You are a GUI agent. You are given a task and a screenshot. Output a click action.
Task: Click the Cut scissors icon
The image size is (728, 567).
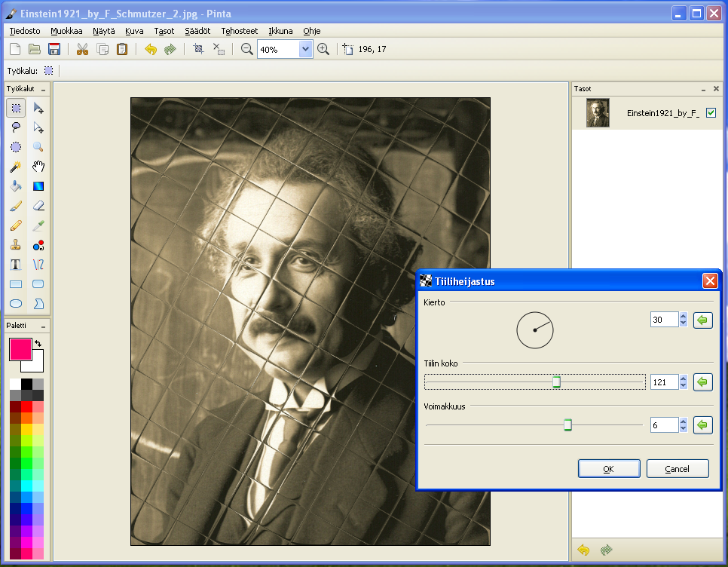(83, 49)
